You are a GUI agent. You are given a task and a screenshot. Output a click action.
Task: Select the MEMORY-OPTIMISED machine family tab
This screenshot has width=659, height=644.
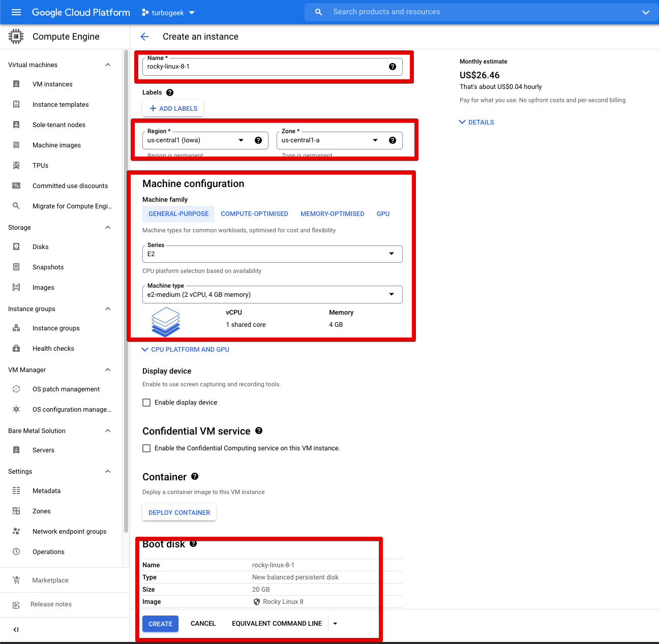[x=333, y=214]
